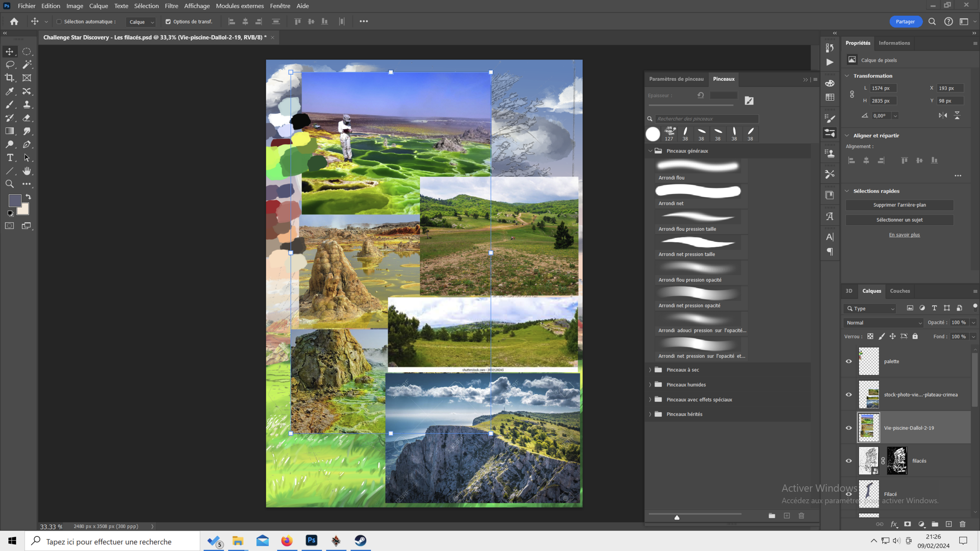Select the Horizontal Type tool
Viewport: 980px width, 551px height.
pyautogui.click(x=10, y=158)
